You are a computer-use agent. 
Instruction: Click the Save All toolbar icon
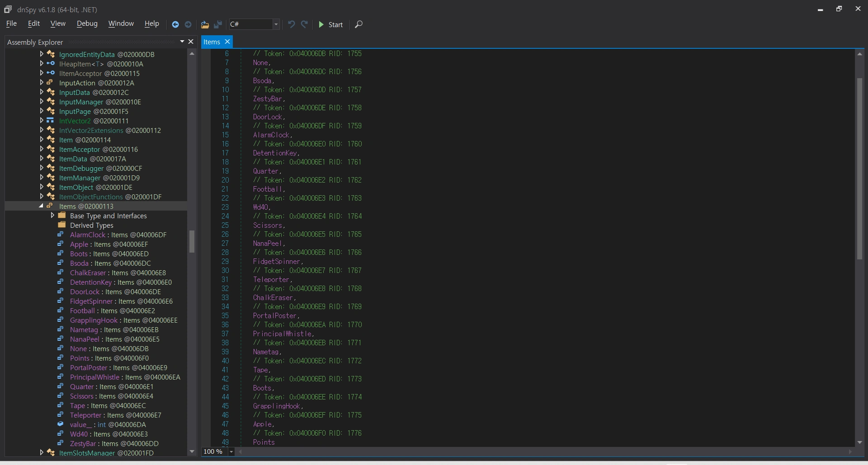coord(218,24)
